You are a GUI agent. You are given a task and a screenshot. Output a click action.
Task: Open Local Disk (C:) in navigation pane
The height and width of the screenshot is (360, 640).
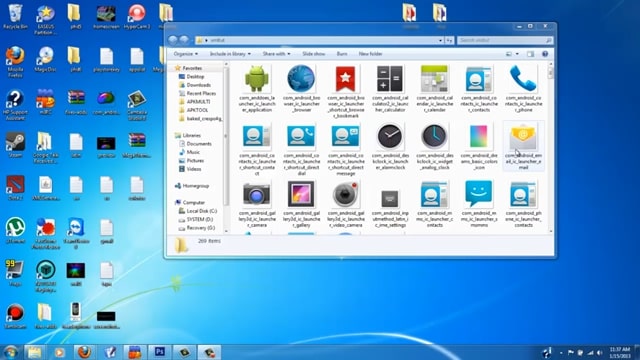coord(198,211)
